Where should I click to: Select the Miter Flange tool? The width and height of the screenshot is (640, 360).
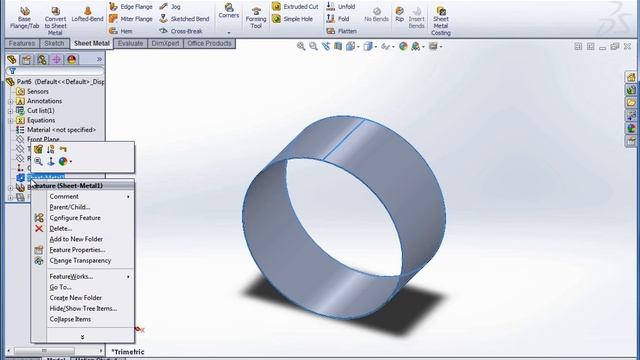coord(131,19)
